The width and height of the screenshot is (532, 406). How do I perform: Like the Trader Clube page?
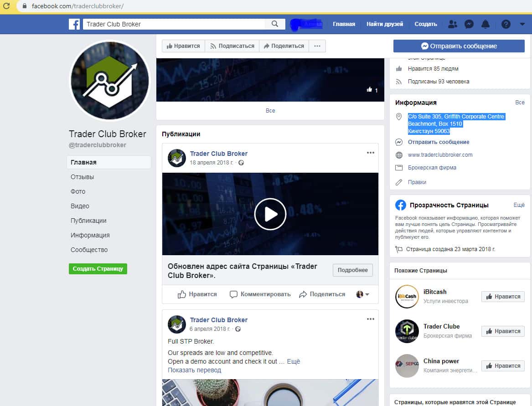503,331
